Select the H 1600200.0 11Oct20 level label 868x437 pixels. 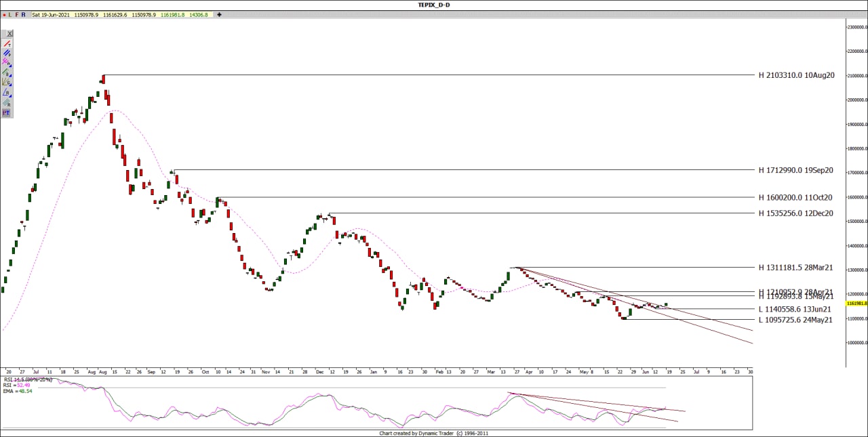795,198
